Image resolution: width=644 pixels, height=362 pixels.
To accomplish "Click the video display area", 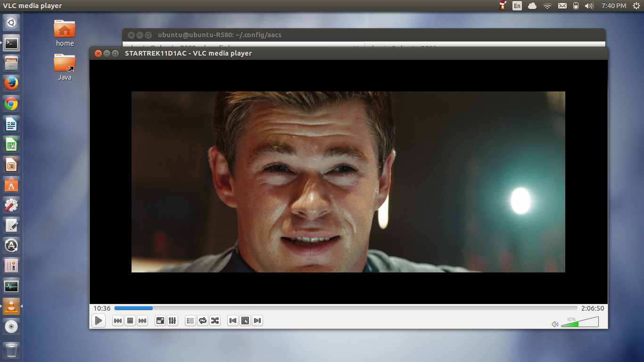I will point(348,182).
